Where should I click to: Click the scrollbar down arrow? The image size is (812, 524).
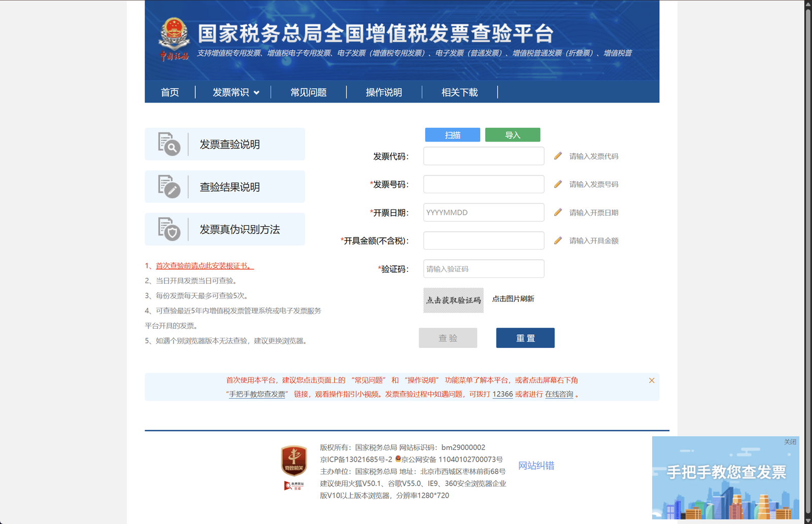coord(808,520)
